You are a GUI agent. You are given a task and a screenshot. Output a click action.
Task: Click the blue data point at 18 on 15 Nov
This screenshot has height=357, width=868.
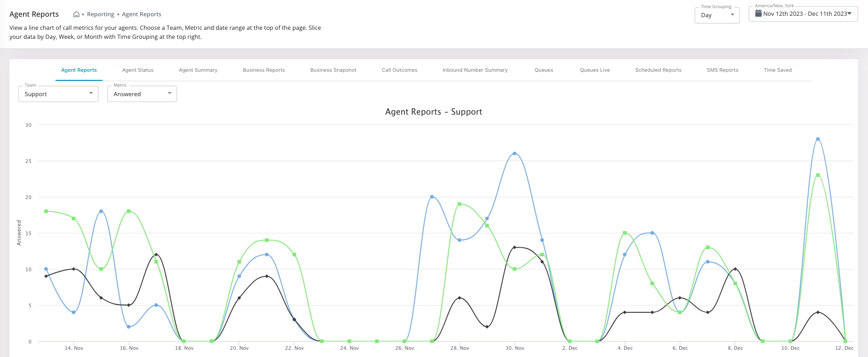click(x=101, y=211)
